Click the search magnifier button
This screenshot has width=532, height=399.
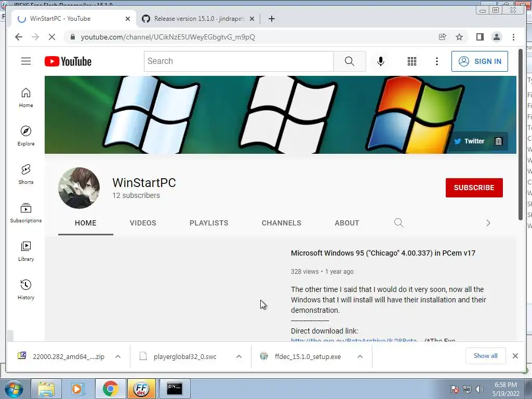pyautogui.click(x=349, y=61)
